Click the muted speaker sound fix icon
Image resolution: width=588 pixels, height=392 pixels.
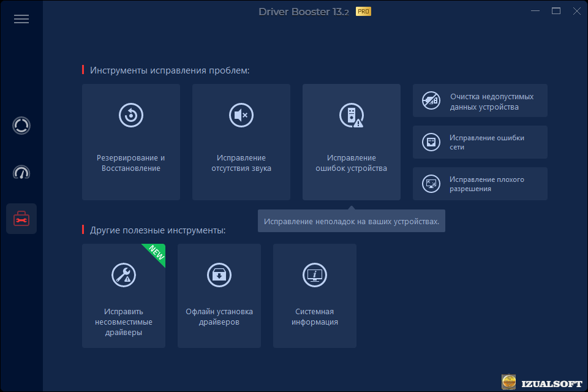pos(241,115)
